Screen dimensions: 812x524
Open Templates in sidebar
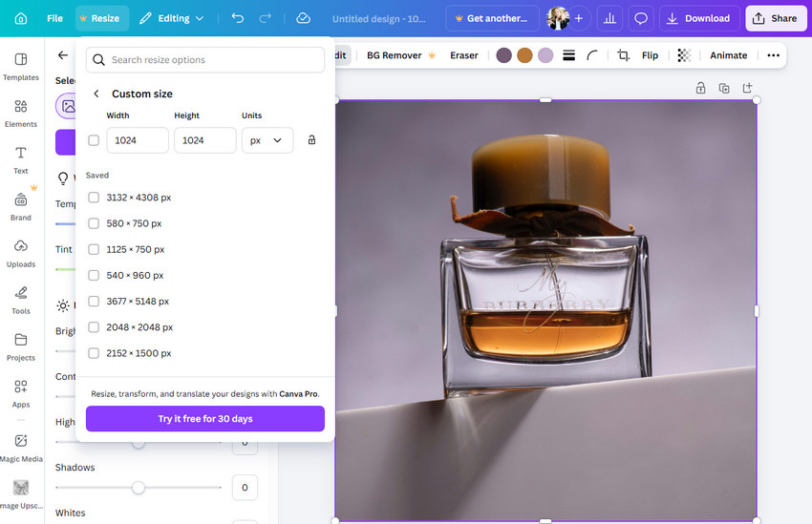21,67
